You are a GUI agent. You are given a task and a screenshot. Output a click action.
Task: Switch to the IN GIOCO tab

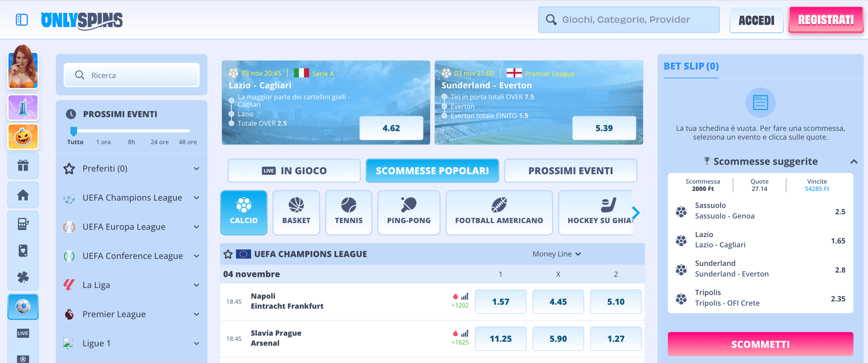[x=294, y=170]
